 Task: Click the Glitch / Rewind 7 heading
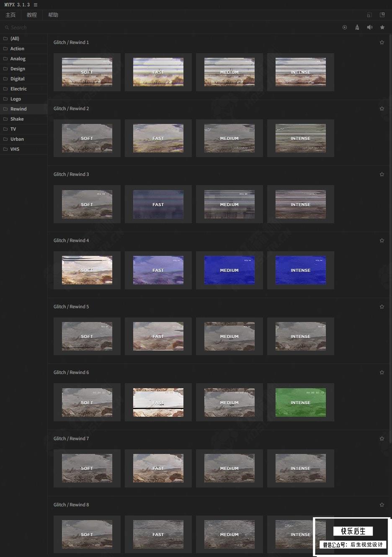pos(71,438)
